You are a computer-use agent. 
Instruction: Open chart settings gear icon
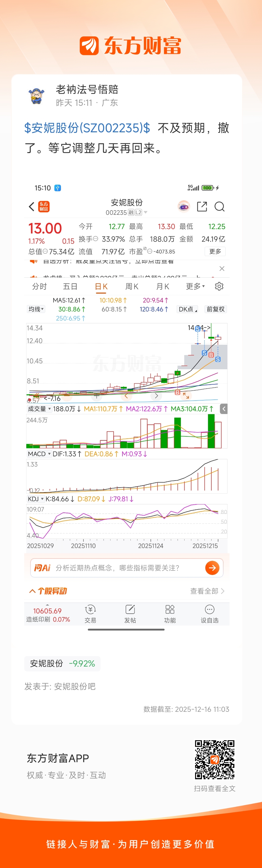tap(219, 286)
